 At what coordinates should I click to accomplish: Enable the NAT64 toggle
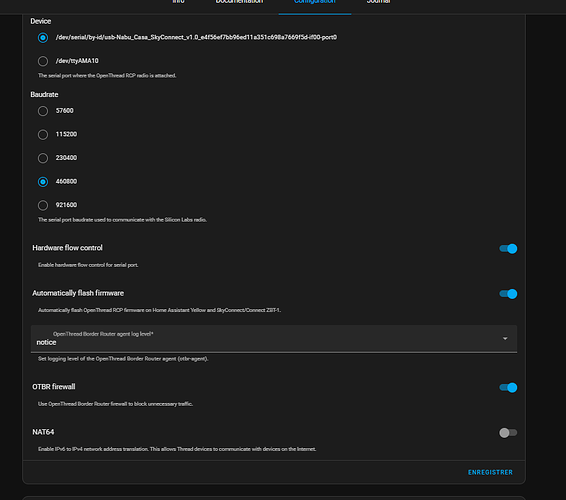pos(508,432)
